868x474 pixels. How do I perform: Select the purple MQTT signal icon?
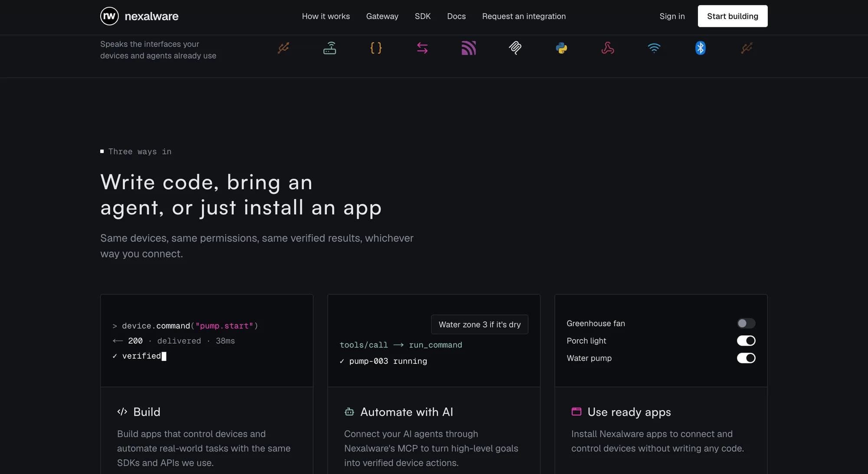tap(469, 48)
